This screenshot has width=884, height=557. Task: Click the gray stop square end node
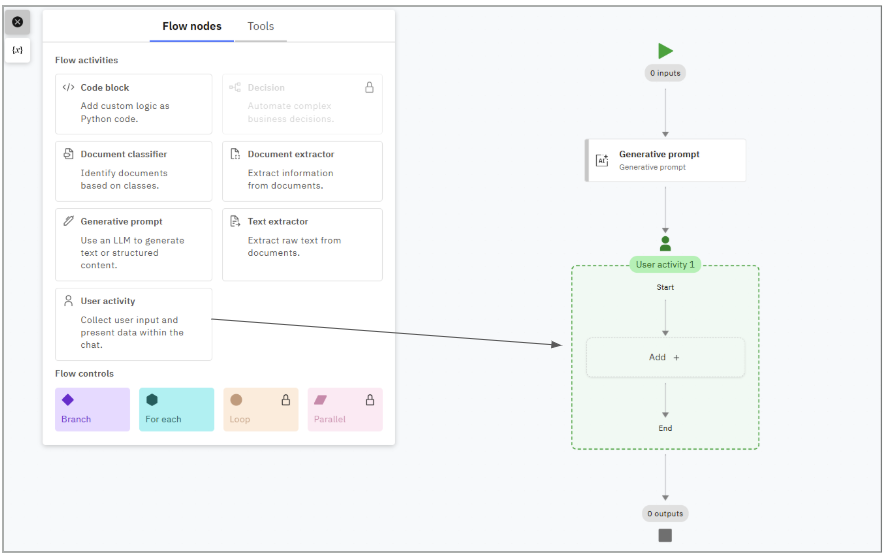point(665,536)
